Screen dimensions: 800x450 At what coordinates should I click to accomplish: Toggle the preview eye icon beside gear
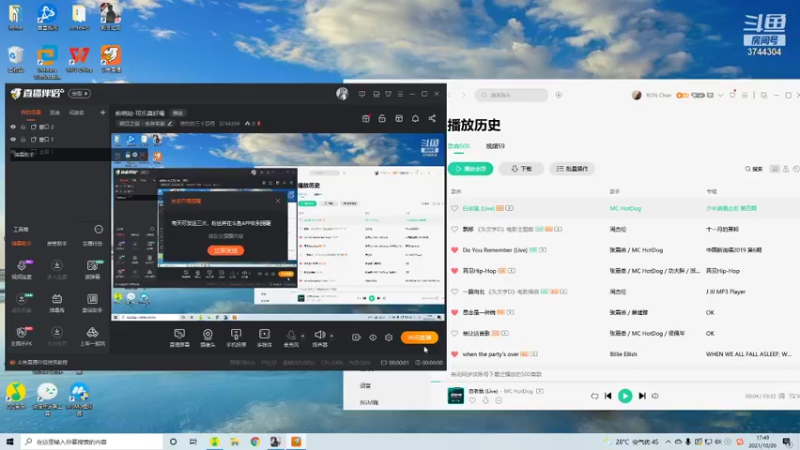click(x=373, y=337)
